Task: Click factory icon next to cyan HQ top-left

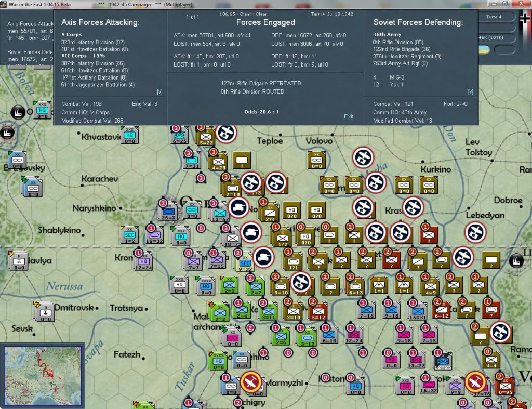Action: [x=18, y=112]
